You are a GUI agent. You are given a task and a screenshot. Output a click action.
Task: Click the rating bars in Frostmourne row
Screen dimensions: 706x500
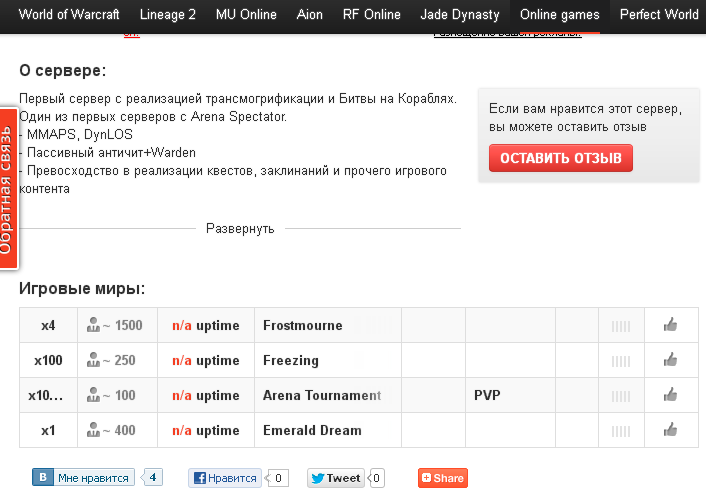click(621, 326)
